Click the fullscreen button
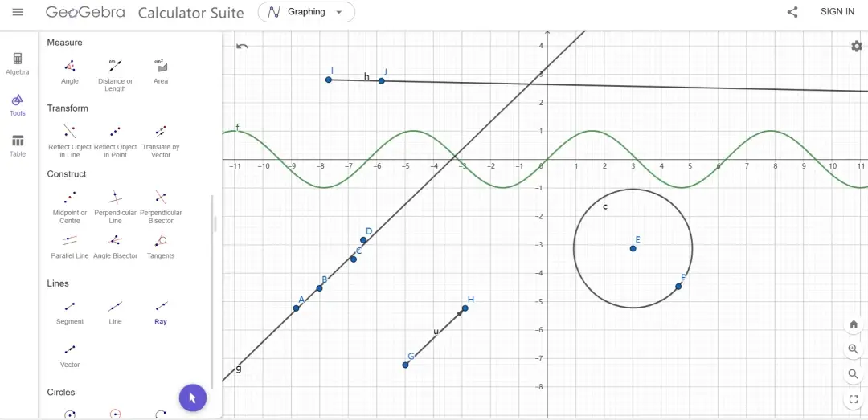 coord(854,399)
